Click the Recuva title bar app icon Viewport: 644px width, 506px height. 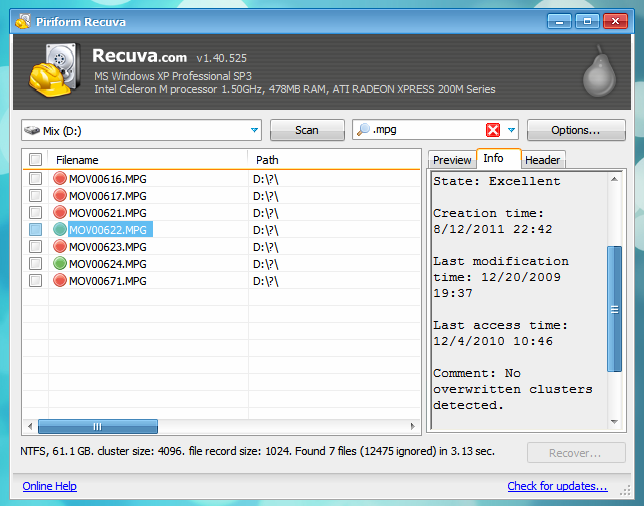tap(23, 21)
